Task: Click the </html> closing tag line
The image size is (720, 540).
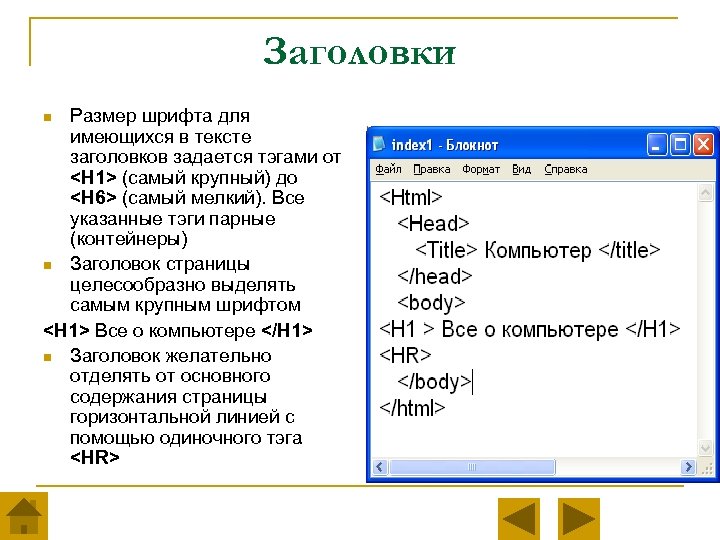Action: click(412, 408)
